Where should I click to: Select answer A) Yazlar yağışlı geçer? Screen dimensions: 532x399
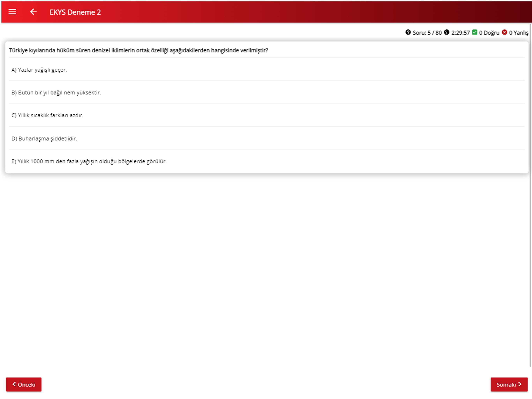(x=266, y=70)
